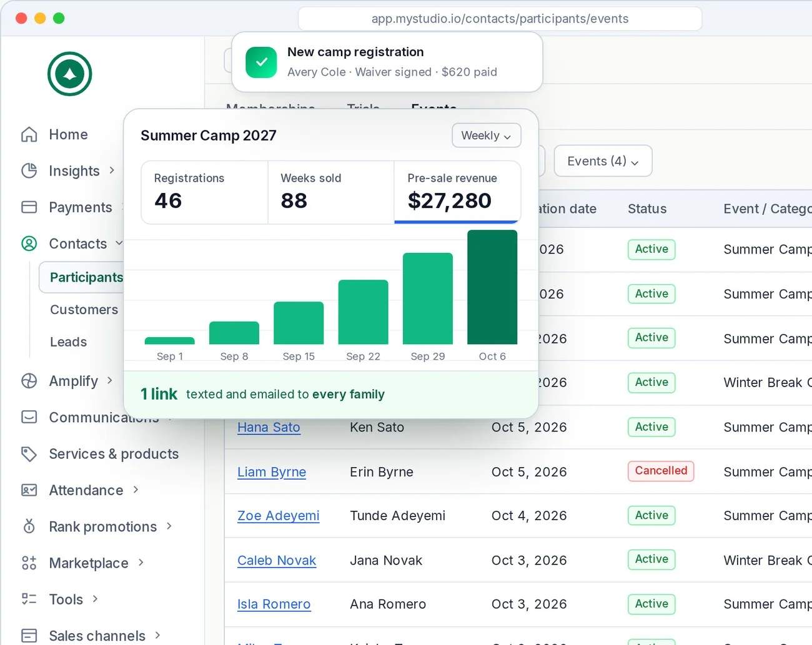Click the Oct 6 dark green bar
This screenshot has width=812, height=645.
pos(492,287)
